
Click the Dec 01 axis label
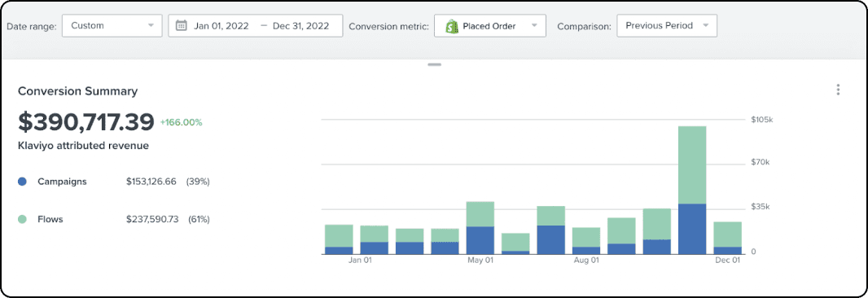tap(728, 260)
